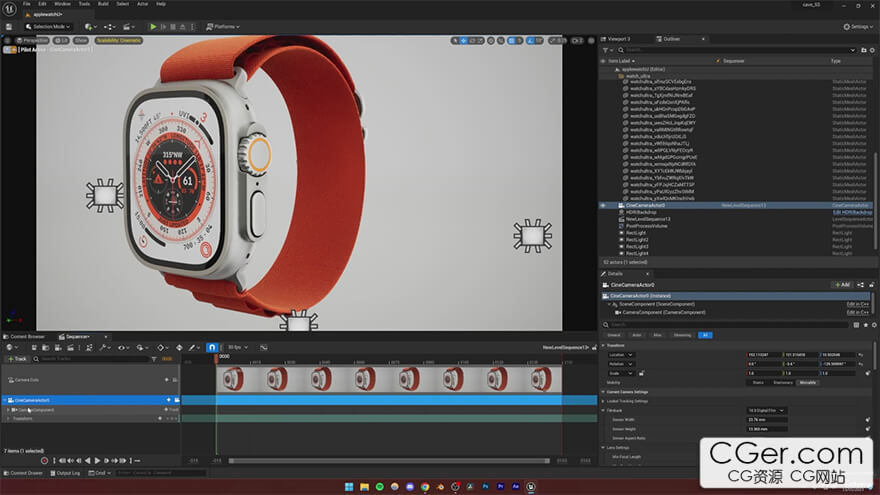
Task: Click the quick add content icon in the toolbar
Action: [x=90, y=26]
